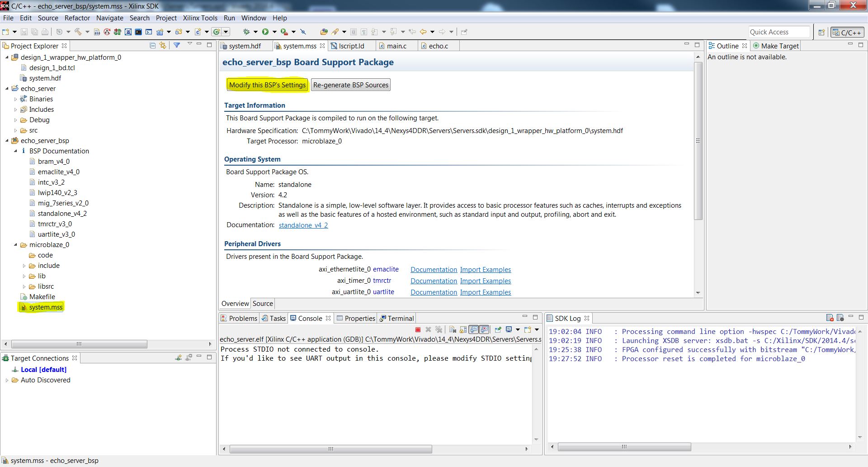Click the new connection icon in Target Connections
Screen dimensions: 868x467
click(x=179, y=357)
